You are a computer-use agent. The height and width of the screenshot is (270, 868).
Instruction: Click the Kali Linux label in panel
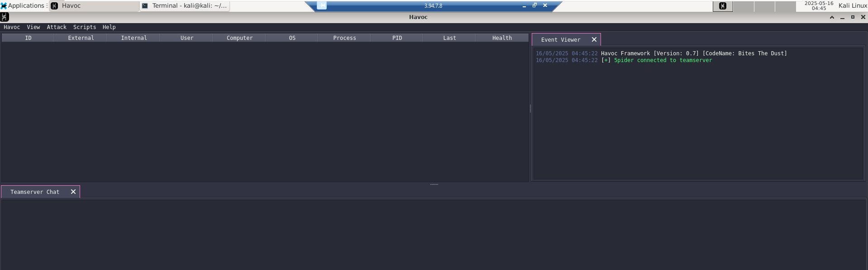click(x=853, y=6)
